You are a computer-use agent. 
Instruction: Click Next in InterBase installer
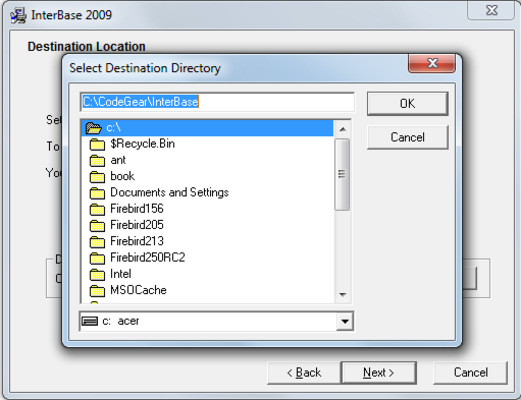pos(379,373)
